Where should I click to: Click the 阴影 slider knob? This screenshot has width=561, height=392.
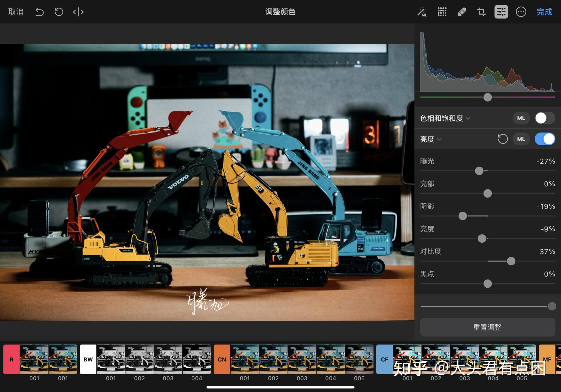(x=463, y=216)
